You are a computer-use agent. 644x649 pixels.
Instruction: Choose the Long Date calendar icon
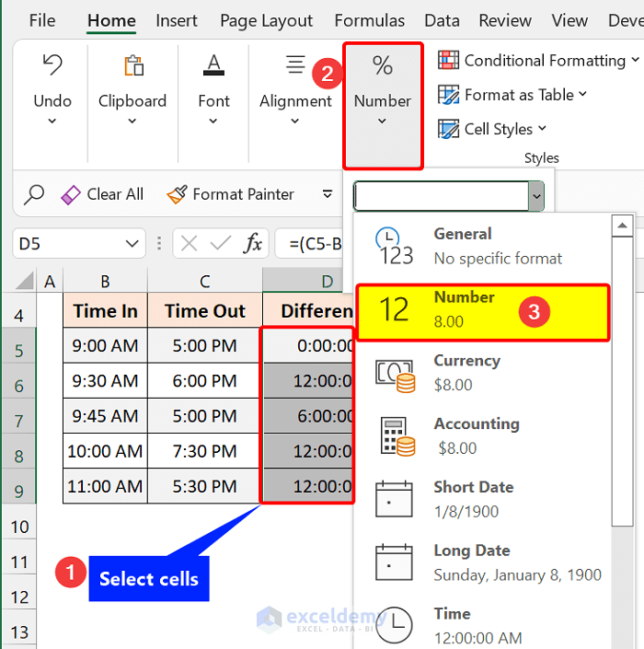(394, 562)
